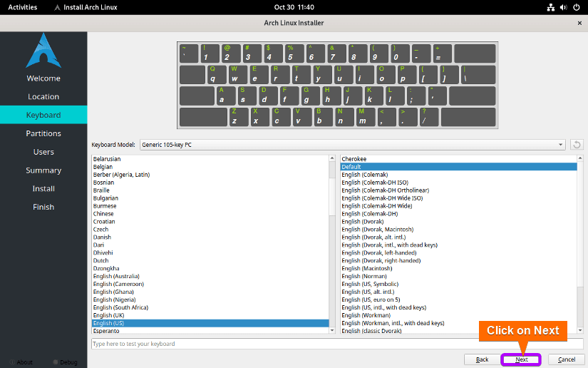Close the Arch Linux Installer window
Viewport: 588px width, 368px height.
point(579,23)
